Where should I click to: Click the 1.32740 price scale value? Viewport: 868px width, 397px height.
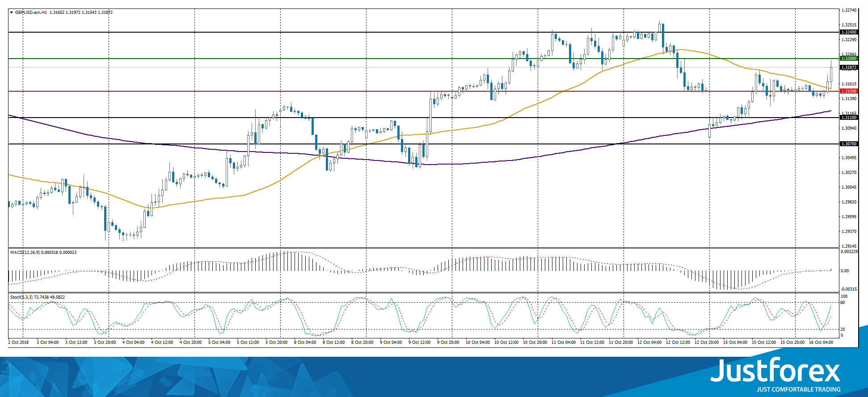click(849, 10)
